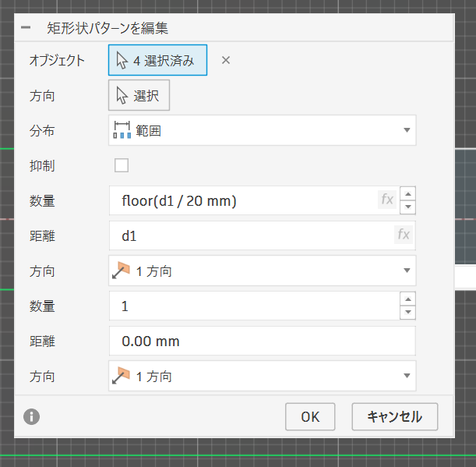
Task: Click the 方向 '選択' selector button
Action: (139, 95)
